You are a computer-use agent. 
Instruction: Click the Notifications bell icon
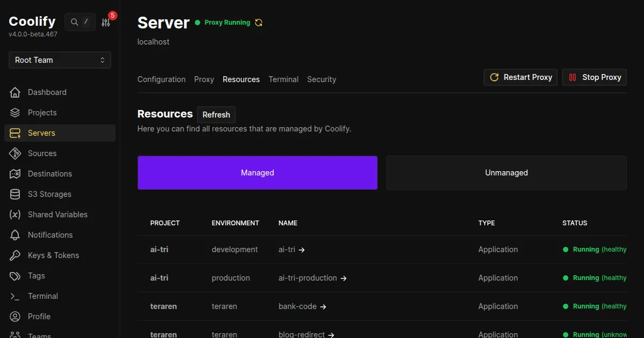click(16, 235)
